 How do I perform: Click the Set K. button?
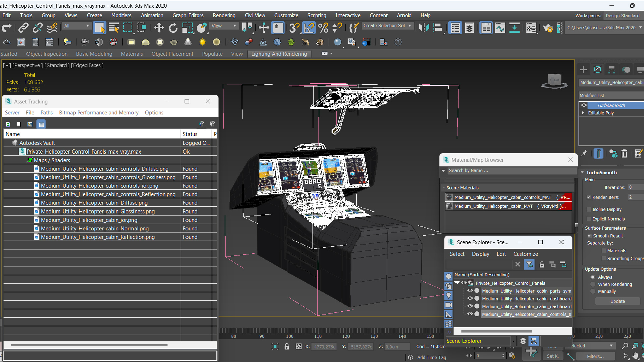tap(552, 356)
